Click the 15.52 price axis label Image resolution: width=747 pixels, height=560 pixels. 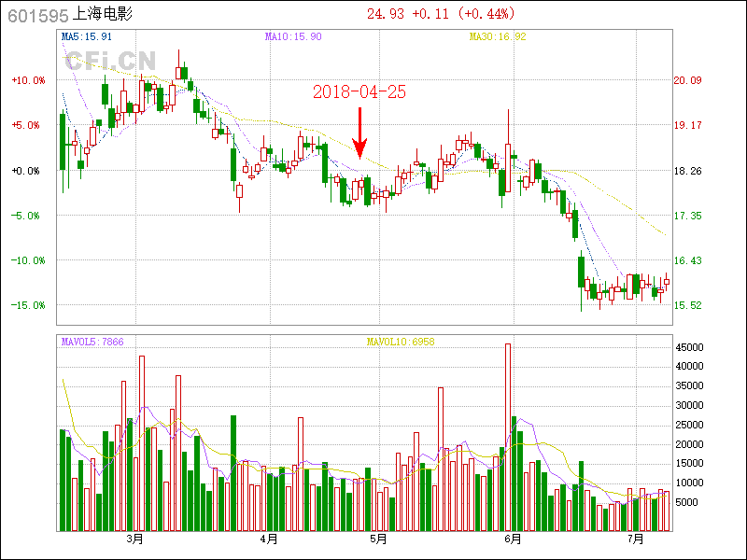click(x=687, y=305)
